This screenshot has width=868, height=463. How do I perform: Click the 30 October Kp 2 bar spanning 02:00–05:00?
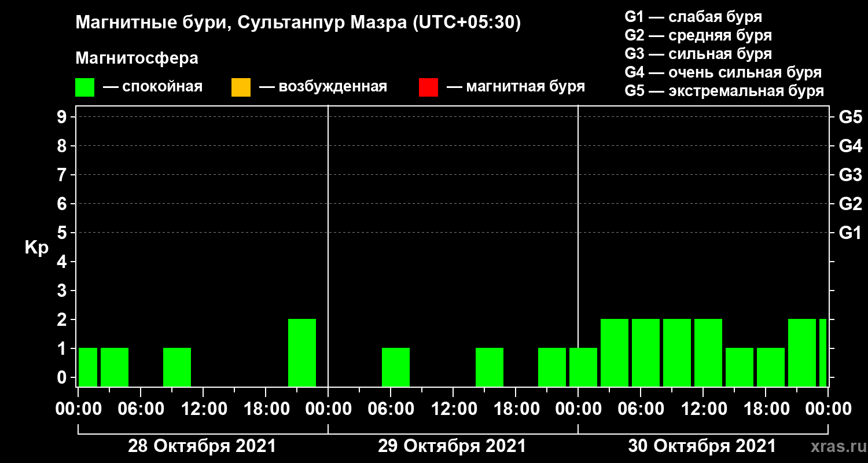615,352
